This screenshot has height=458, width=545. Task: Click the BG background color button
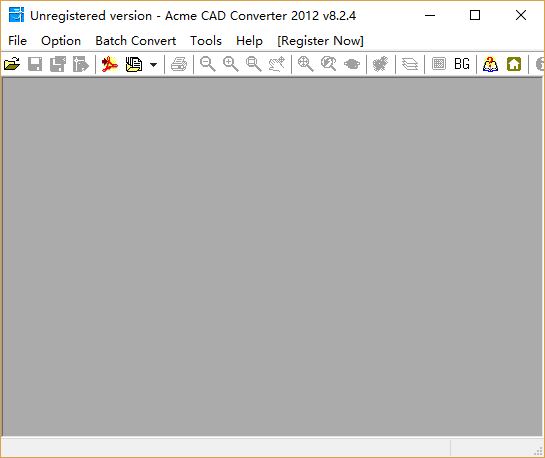(462, 64)
